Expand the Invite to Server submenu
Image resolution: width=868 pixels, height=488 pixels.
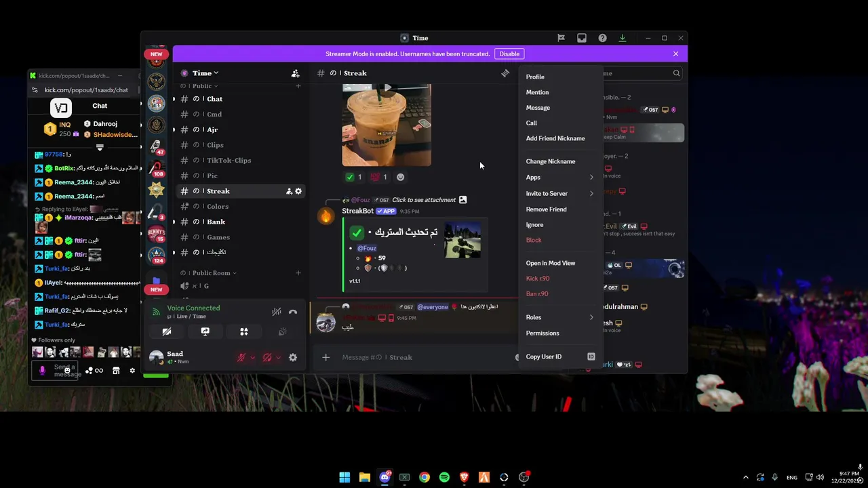[x=561, y=193]
